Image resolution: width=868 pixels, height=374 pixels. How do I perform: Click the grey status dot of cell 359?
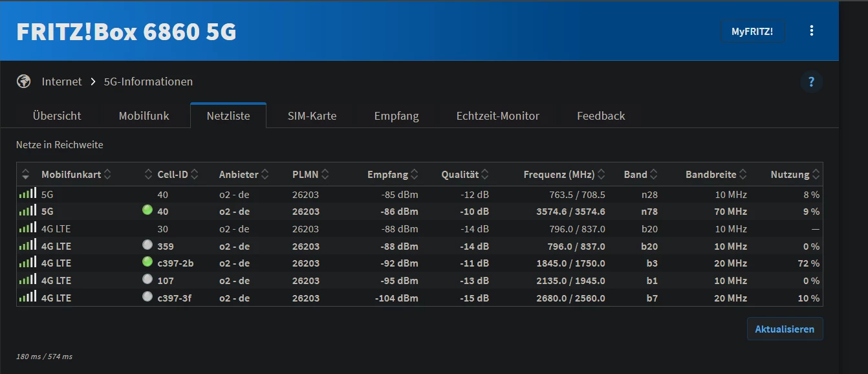[x=147, y=245]
